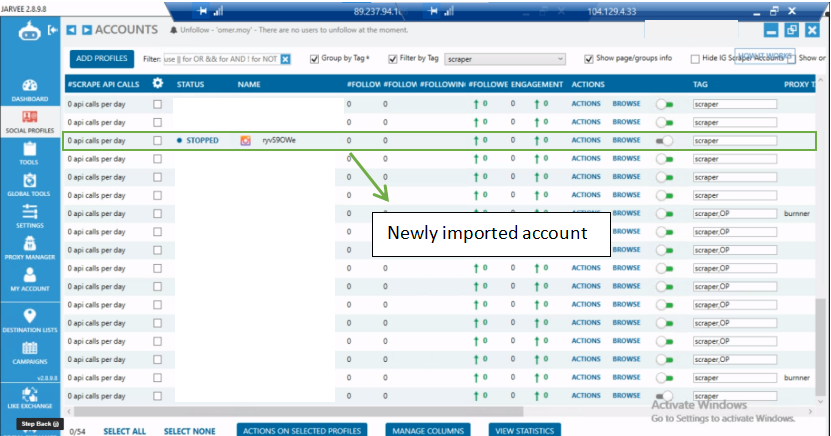Toggle Show page/groups info checkbox
Image resolution: width=831 pixels, height=436 pixels.
[x=589, y=59]
